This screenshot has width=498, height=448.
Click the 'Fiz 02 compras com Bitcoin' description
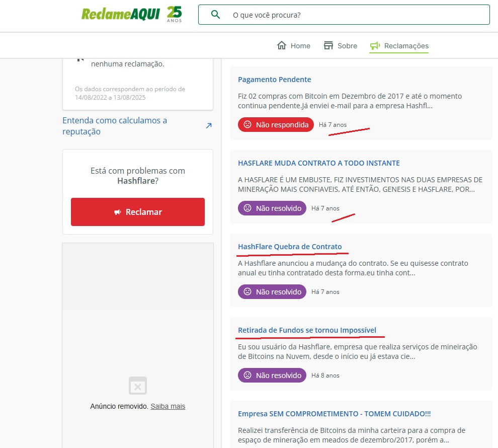pos(350,101)
